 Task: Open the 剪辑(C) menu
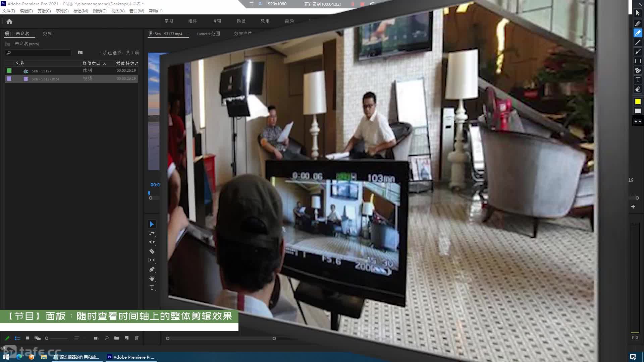click(x=44, y=11)
